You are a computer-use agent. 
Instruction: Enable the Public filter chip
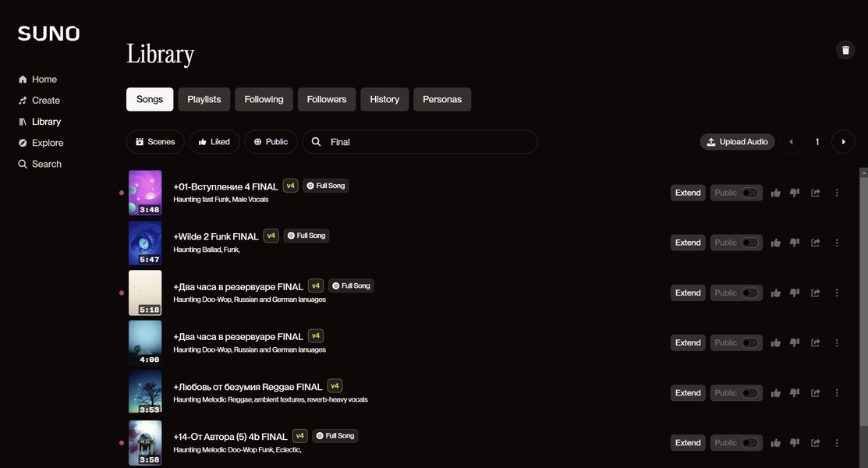[x=271, y=142]
